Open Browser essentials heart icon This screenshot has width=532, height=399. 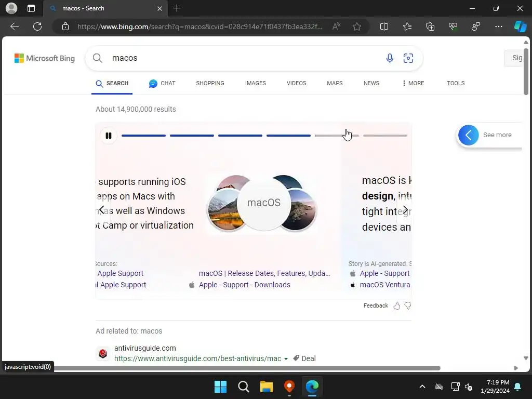[x=453, y=26]
